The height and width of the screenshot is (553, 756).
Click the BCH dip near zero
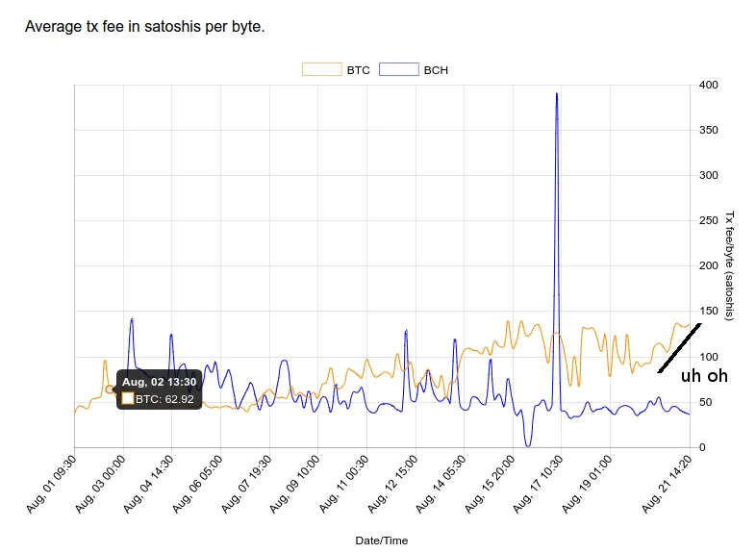[x=528, y=445]
